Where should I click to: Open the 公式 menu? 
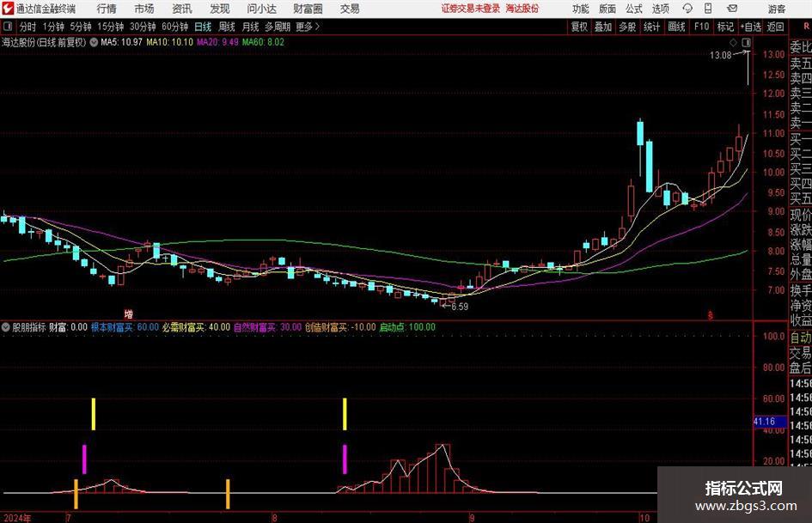click(x=633, y=9)
